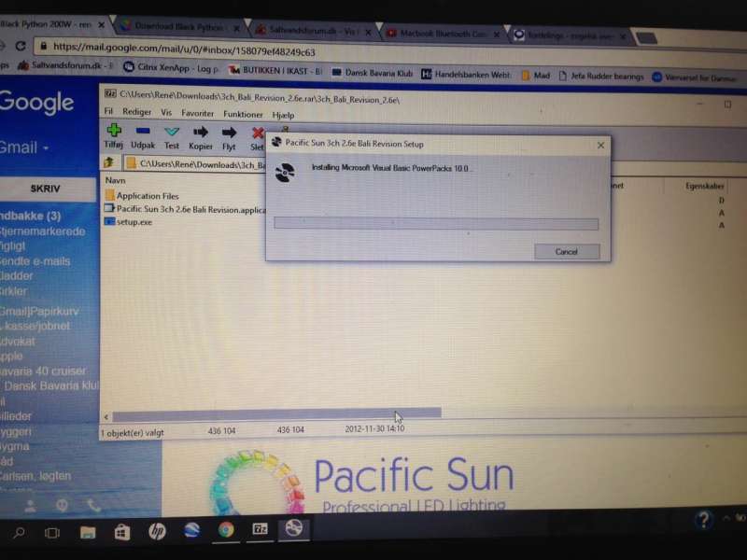Open the 7-Zip taskbar icon
The image size is (747, 560).
tap(261, 530)
